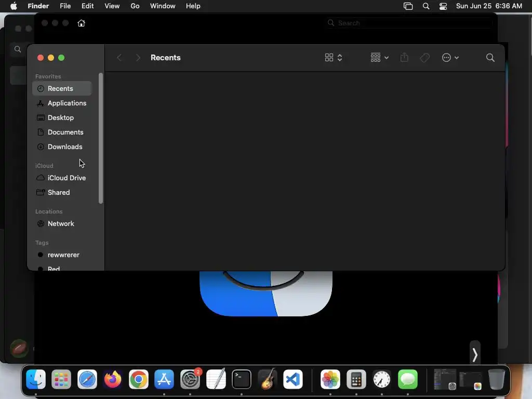Viewport: 532px width, 399px height.
Task: Minimize Finder window with yellow button
Action: pos(51,58)
